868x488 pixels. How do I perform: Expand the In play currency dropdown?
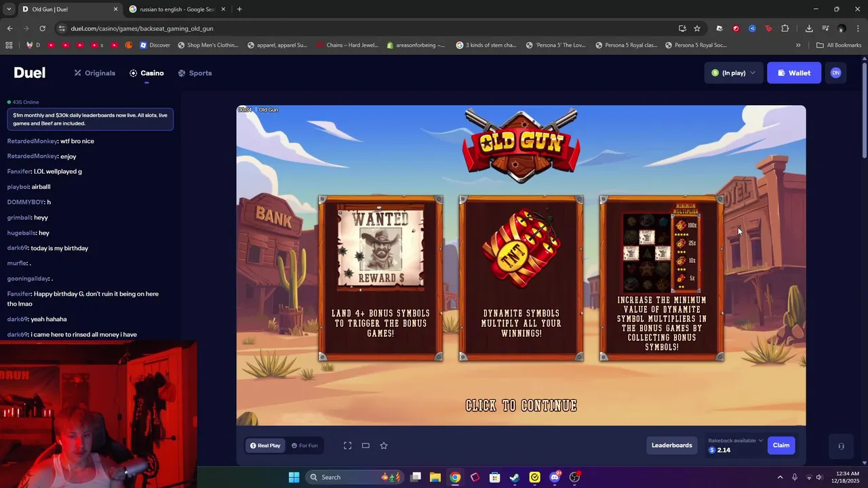tap(734, 73)
